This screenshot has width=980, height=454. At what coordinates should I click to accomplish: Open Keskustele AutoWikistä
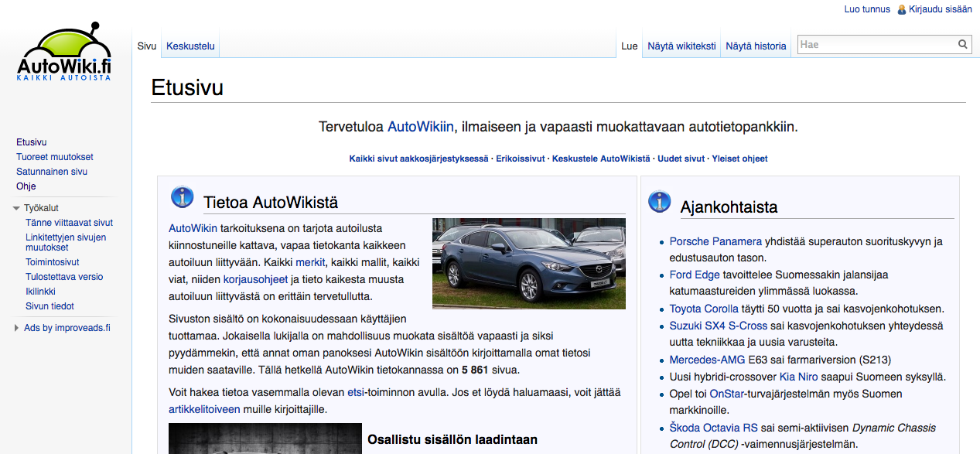tap(601, 159)
